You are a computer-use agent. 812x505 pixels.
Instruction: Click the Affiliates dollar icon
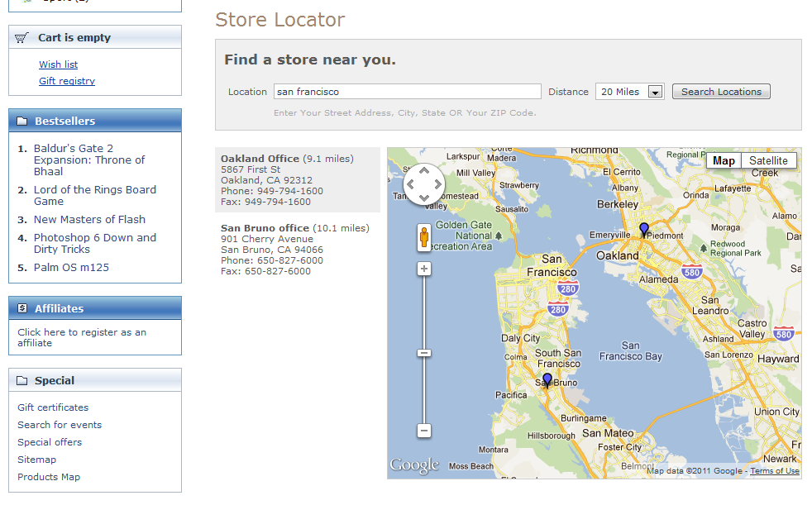(22, 308)
